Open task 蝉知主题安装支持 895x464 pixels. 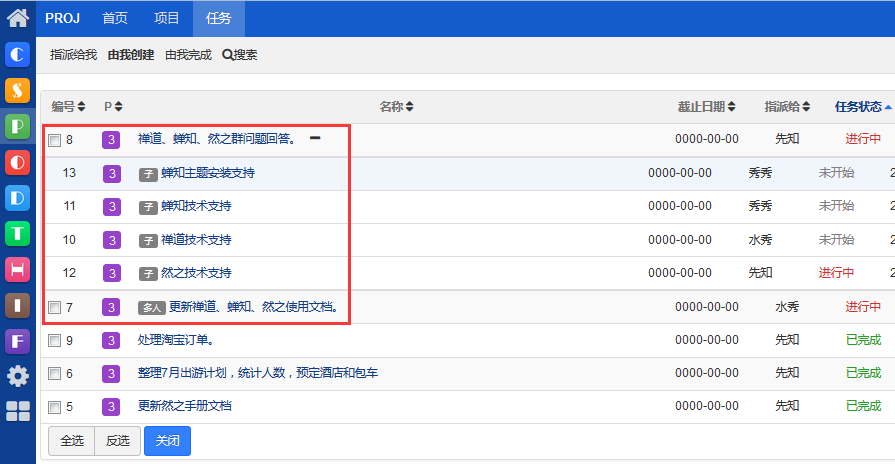208,173
